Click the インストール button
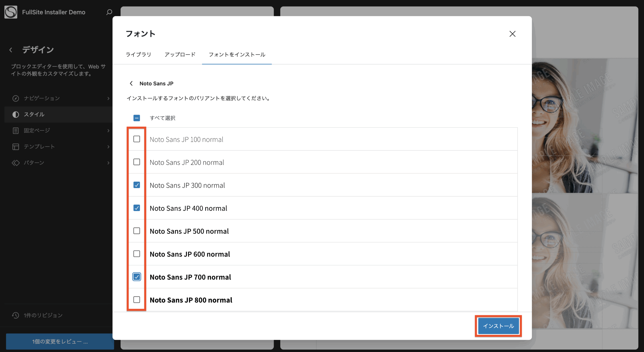Screen dimensions: 644x352 point(498,326)
